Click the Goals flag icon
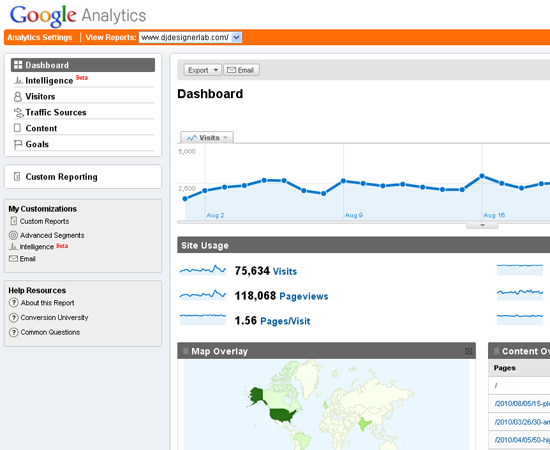This screenshot has height=450, width=550. pyautogui.click(x=18, y=145)
